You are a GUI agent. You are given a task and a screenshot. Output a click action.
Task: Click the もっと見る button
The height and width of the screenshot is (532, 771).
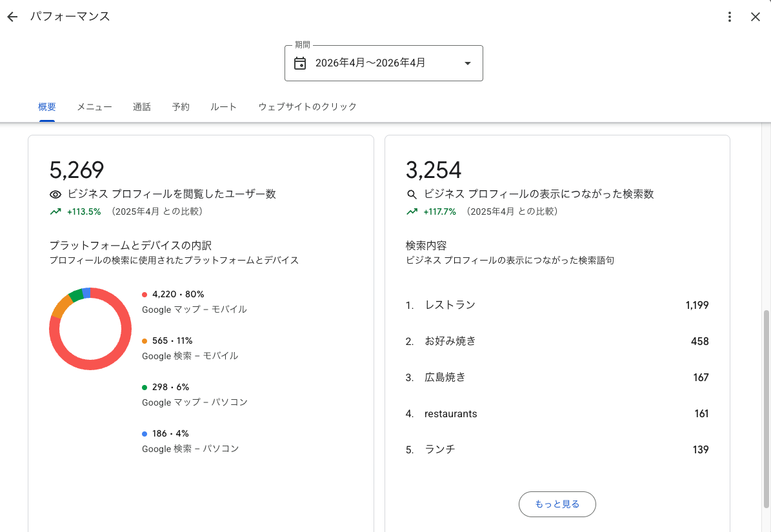pos(557,504)
